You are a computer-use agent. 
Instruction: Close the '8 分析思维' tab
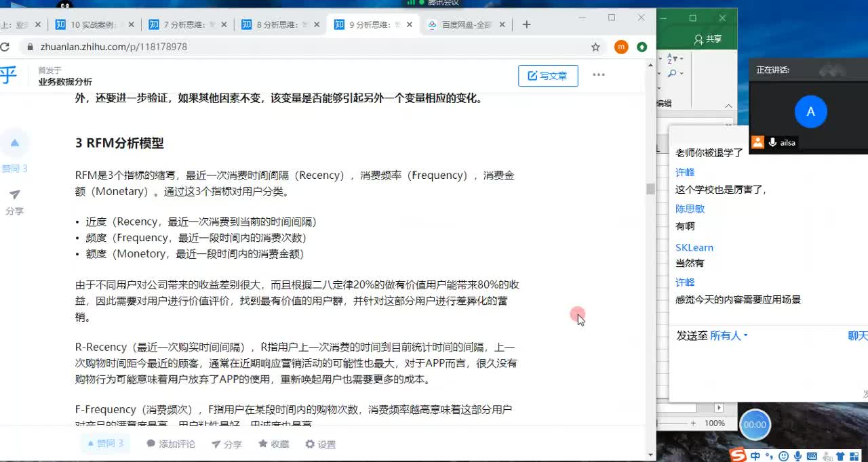tap(316, 24)
